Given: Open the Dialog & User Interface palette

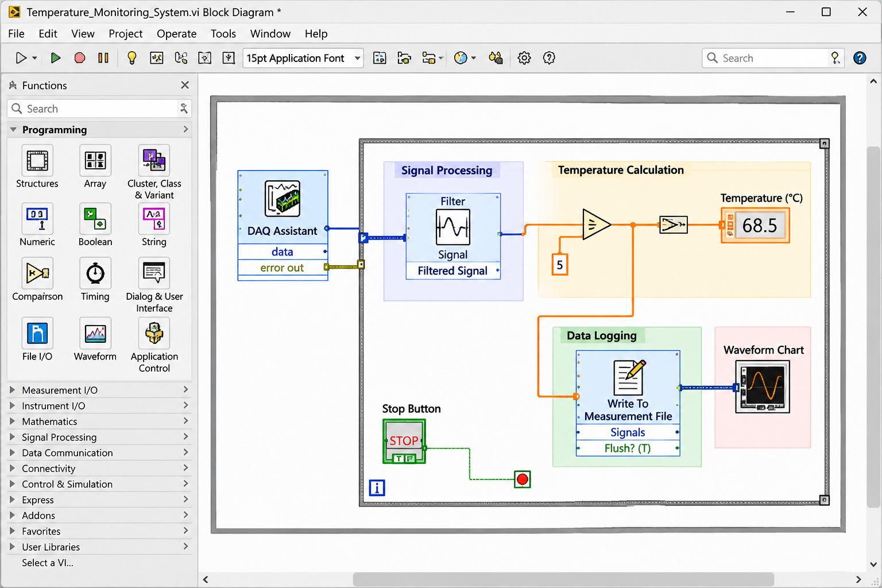Looking at the screenshot, I should coord(154,273).
